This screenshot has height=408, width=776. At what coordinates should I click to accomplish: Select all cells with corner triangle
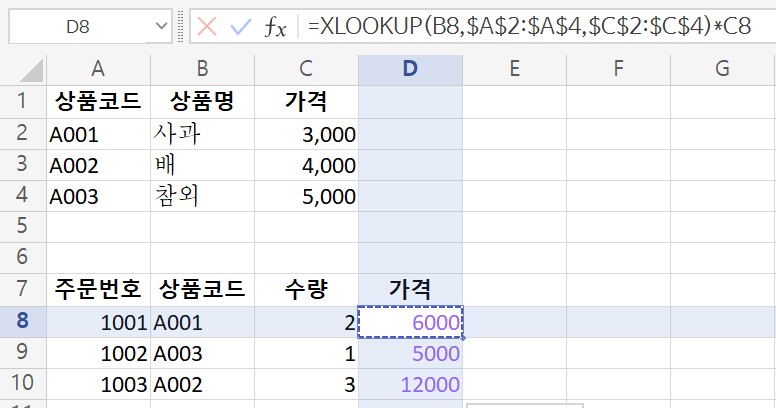(x=31, y=70)
